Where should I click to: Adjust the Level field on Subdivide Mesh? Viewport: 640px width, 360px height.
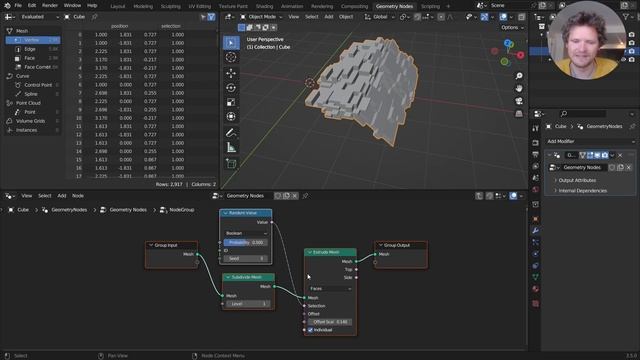coord(249,304)
